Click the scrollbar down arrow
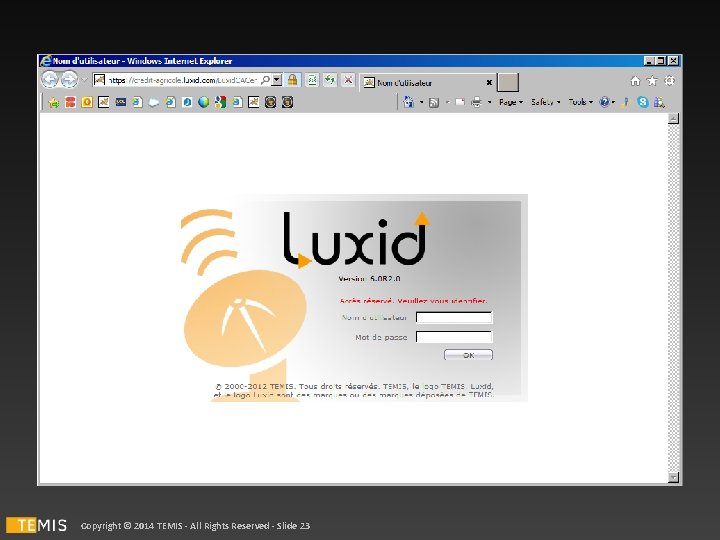The height and width of the screenshot is (540, 720). coord(673,477)
